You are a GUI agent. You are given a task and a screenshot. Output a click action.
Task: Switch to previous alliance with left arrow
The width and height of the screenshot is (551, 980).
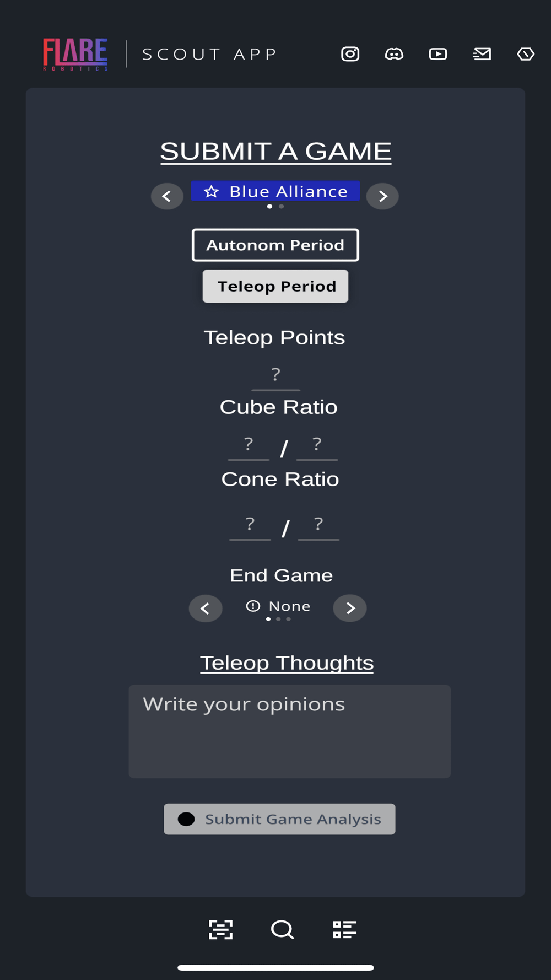coord(167,196)
